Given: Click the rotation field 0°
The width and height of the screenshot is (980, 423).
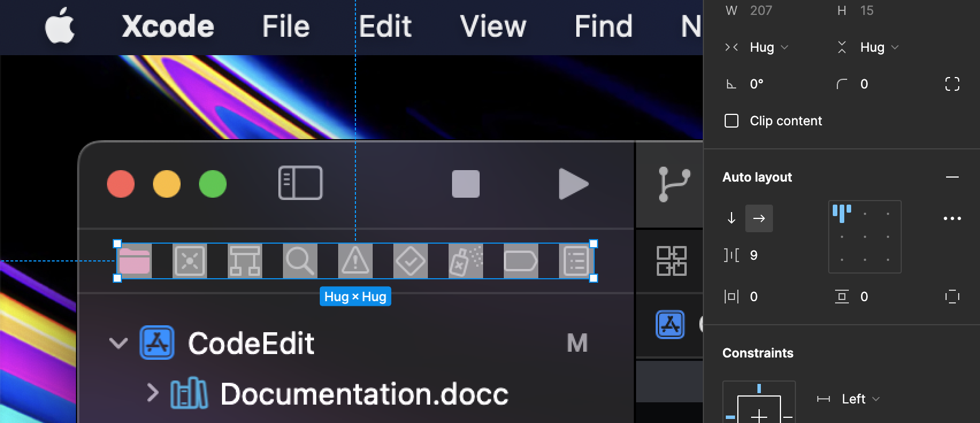Looking at the screenshot, I should click(756, 84).
